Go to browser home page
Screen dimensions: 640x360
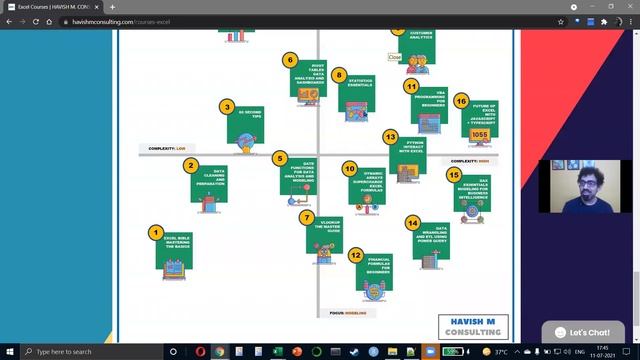[49, 22]
